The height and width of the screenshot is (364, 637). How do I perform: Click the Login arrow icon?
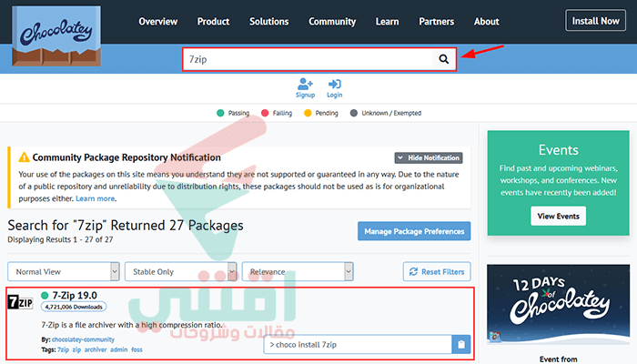click(x=334, y=84)
